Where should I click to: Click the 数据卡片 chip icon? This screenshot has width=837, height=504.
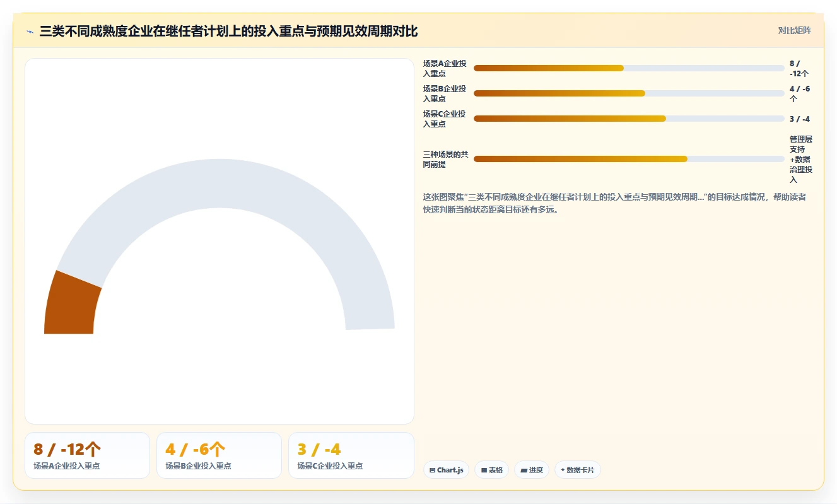pyautogui.click(x=563, y=470)
